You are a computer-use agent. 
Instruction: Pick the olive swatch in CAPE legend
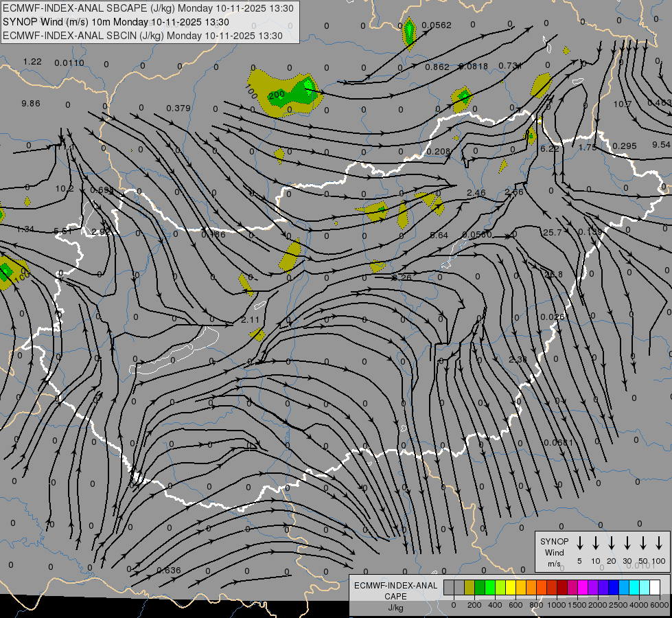[470, 588]
